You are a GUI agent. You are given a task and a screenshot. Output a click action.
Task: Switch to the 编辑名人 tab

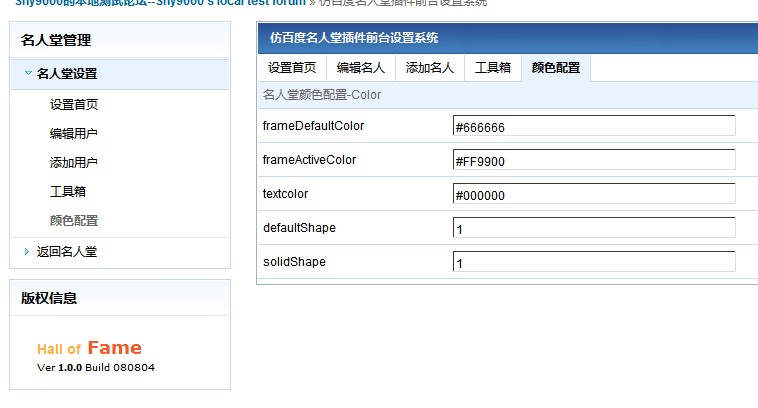point(361,68)
